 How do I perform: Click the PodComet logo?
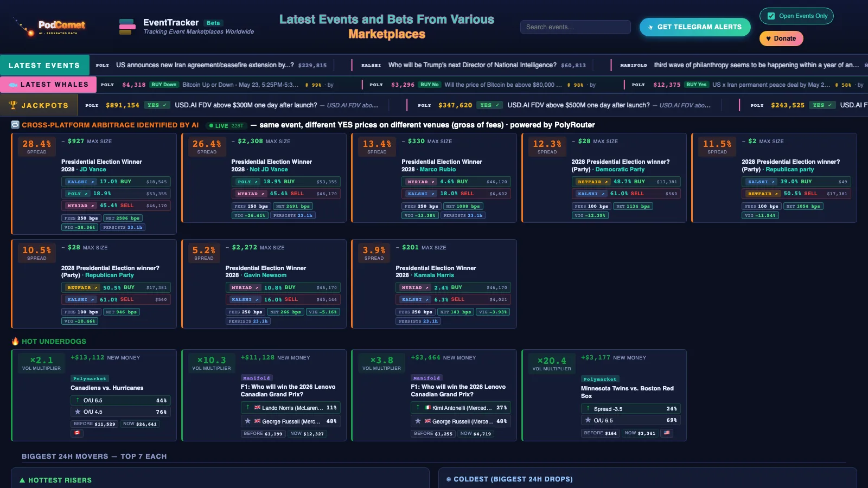pos(50,27)
